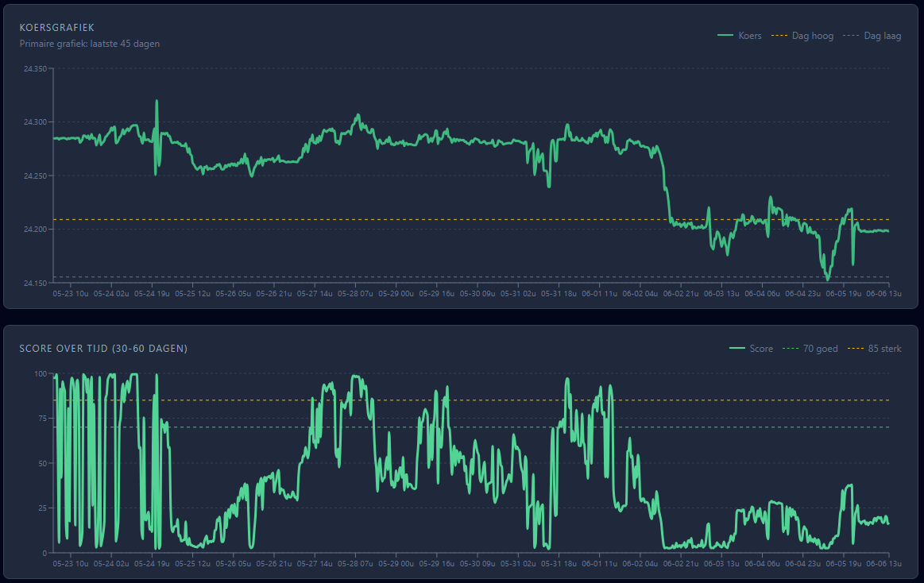Toggle the Dag hoog legend entry
924x583 pixels.
[802, 36]
